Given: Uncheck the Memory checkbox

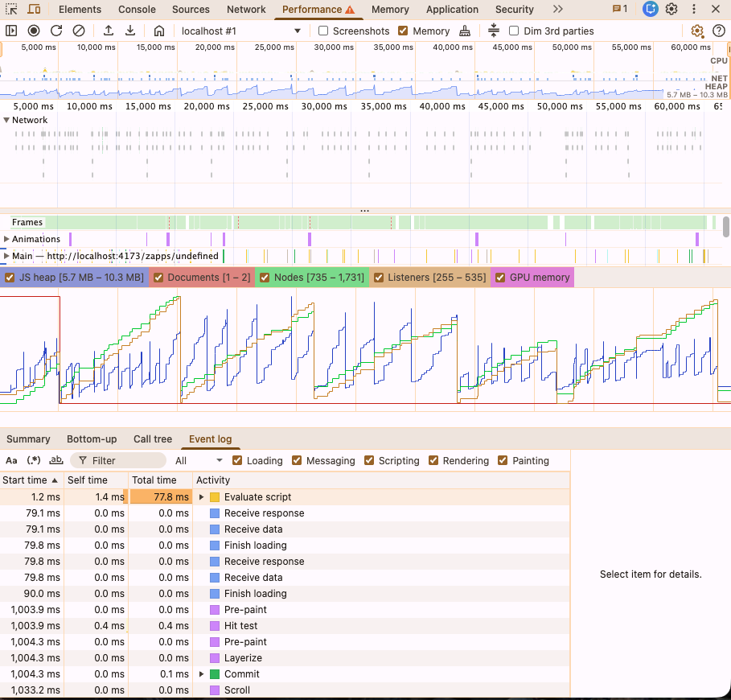Looking at the screenshot, I should (x=403, y=31).
